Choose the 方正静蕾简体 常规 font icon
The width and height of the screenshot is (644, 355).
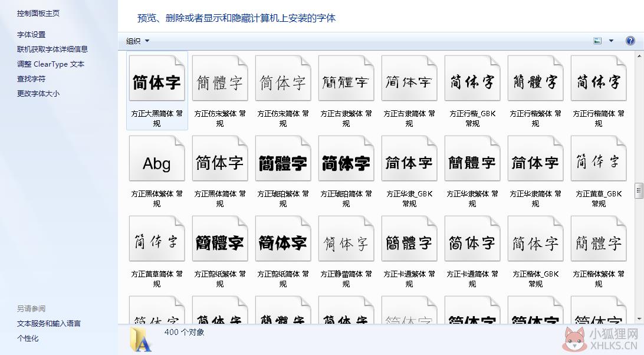point(346,239)
